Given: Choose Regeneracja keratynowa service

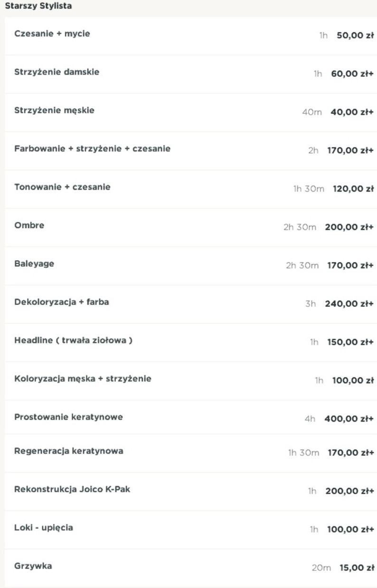Looking at the screenshot, I should (x=68, y=451).
